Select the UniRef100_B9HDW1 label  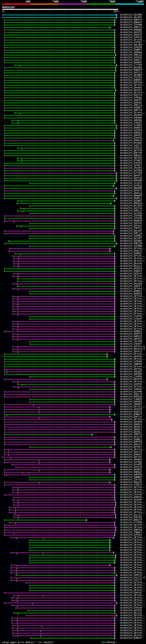click(x=131, y=30)
